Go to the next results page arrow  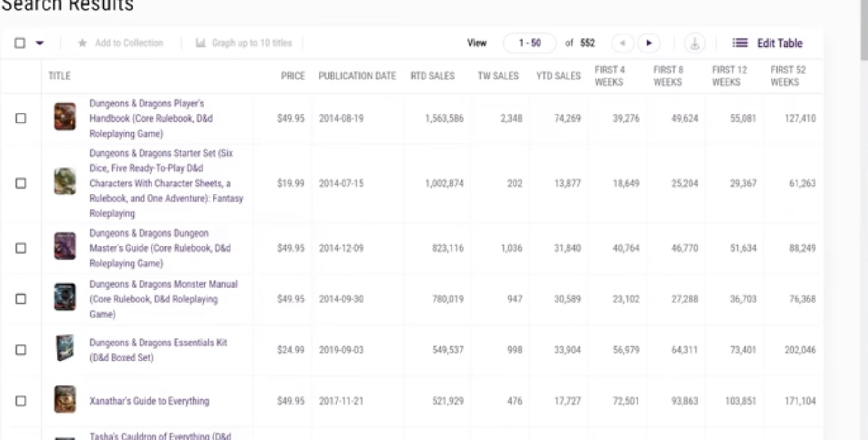(x=648, y=43)
